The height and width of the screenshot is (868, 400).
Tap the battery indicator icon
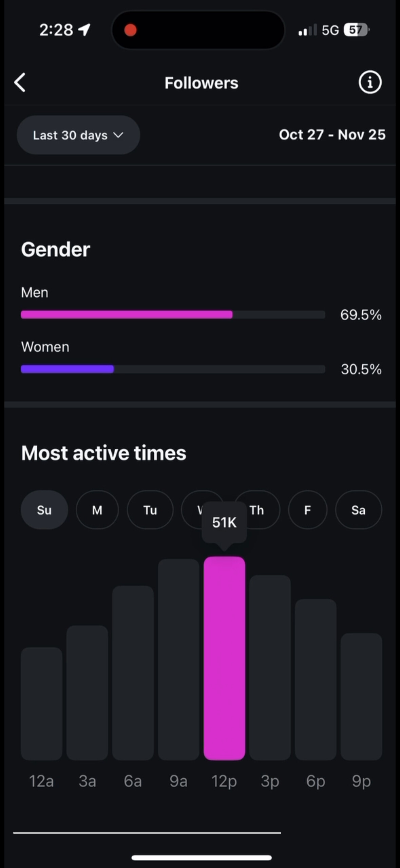pos(356,30)
